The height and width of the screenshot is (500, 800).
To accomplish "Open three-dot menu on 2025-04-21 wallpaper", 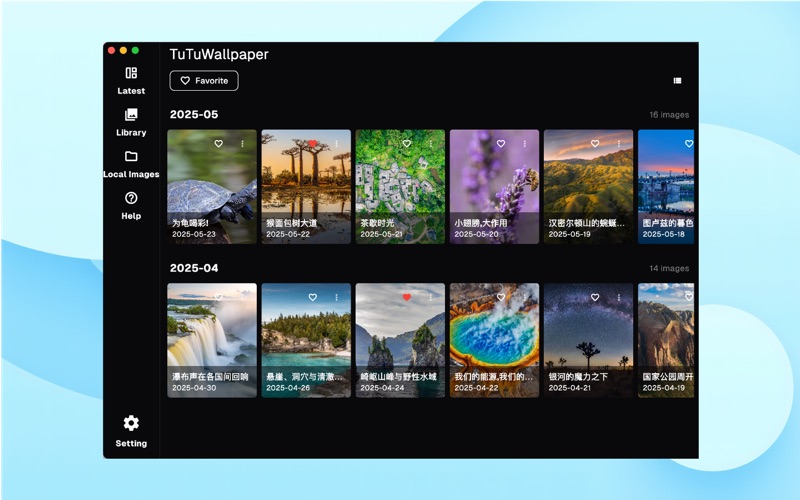I will (619, 297).
